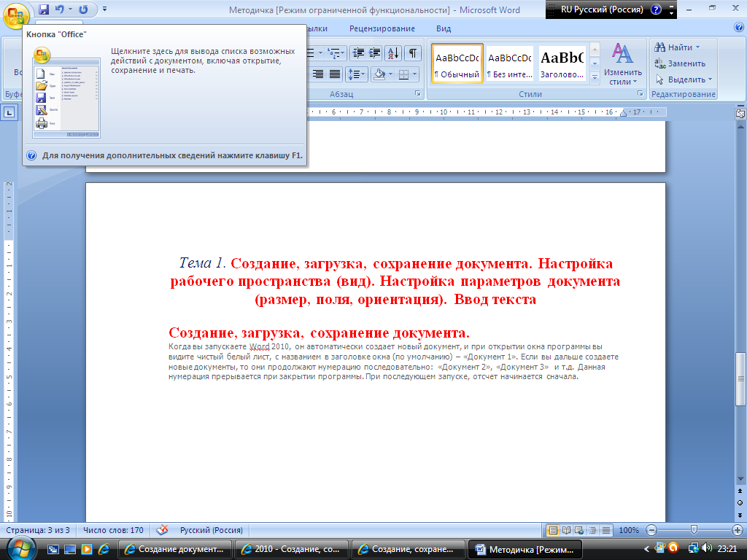Click Show Desktop icon in Quick Launch
Viewport: 747px width, 560px height.
coord(70,550)
